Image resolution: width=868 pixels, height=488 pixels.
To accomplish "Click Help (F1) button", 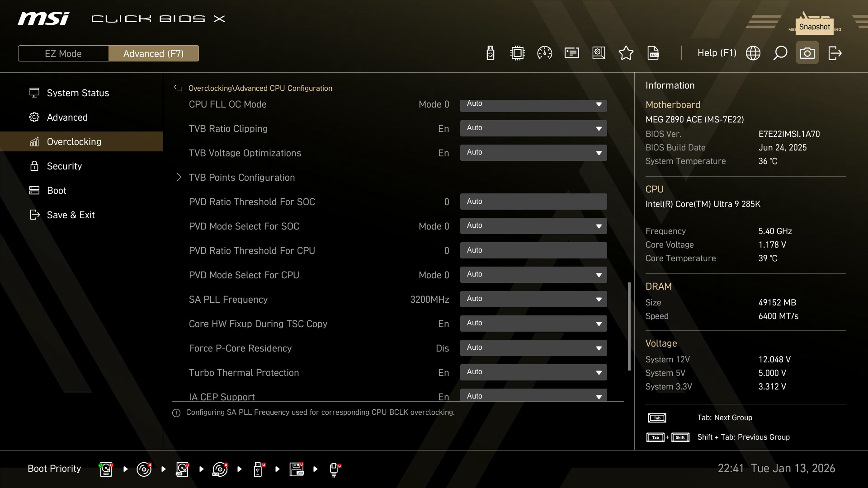I will (x=717, y=53).
